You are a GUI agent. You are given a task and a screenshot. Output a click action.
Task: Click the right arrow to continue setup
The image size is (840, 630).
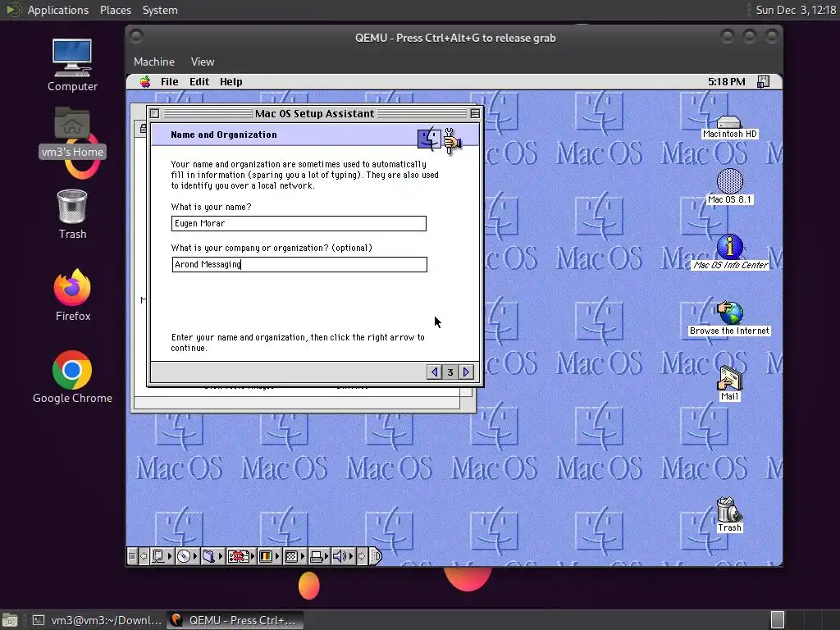466,372
